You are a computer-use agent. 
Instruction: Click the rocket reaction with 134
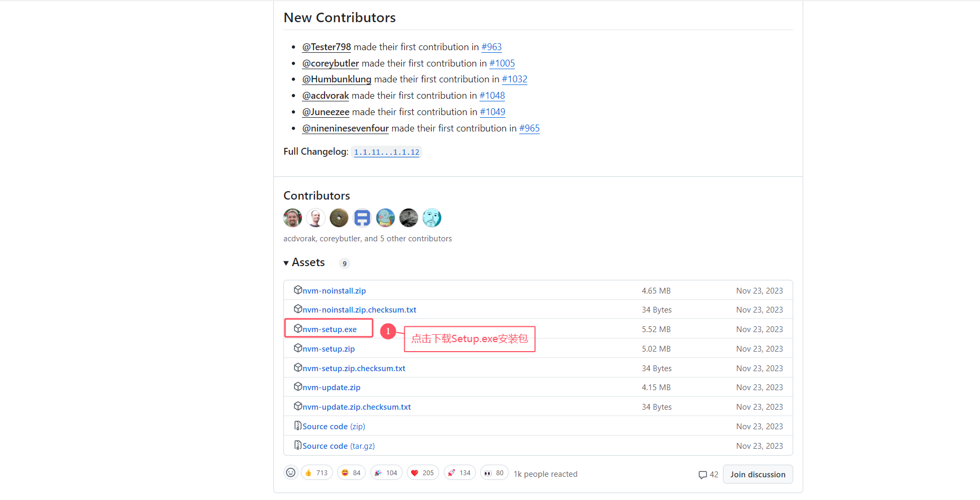(x=460, y=473)
